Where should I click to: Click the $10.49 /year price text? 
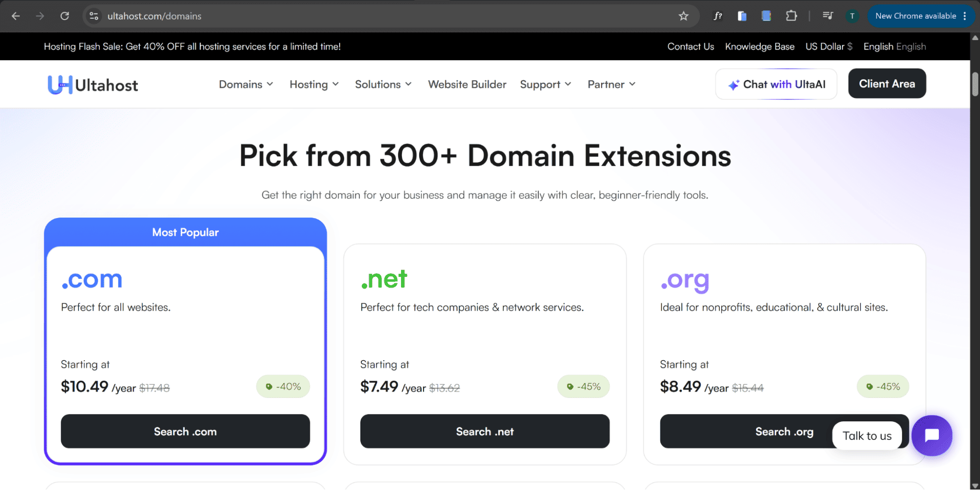98,387
